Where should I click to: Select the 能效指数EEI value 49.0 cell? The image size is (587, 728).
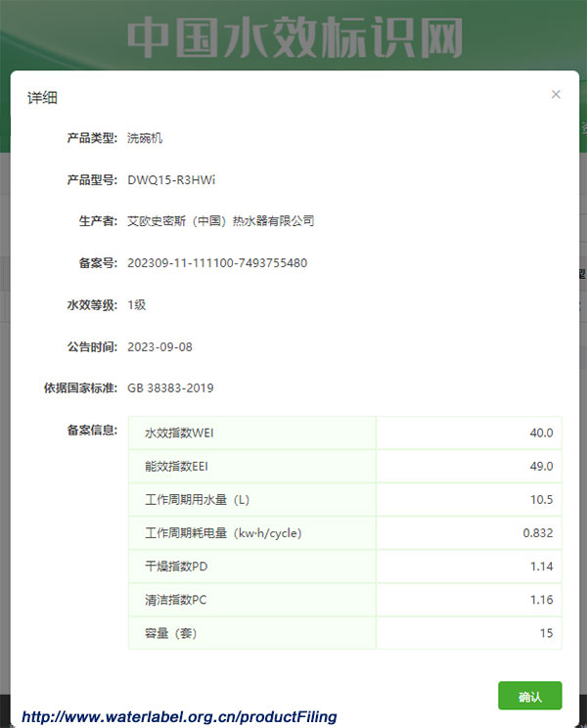[x=541, y=467]
